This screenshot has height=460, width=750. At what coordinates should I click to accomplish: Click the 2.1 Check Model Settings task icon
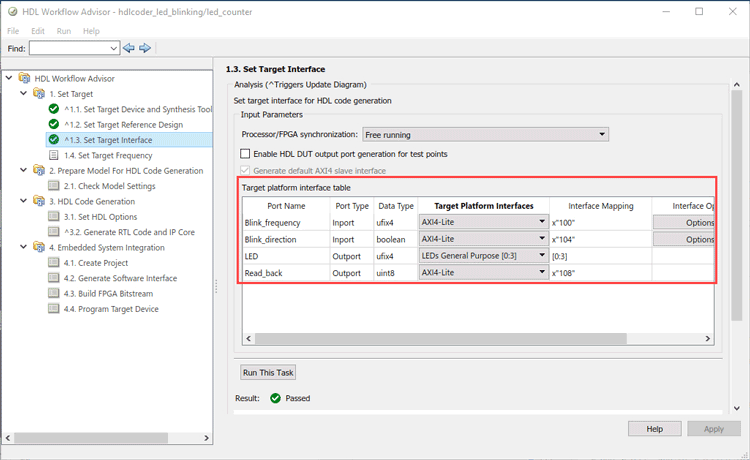click(54, 186)
